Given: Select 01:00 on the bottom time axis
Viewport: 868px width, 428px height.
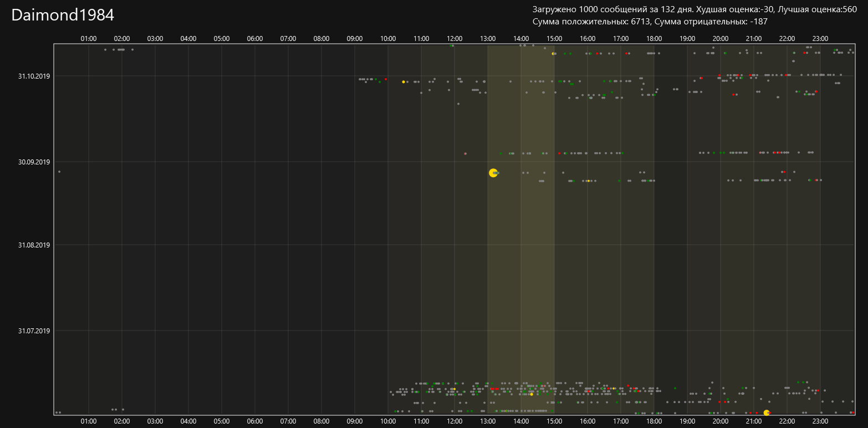Looking at the screenshot, I should click(x=89, y=421).
